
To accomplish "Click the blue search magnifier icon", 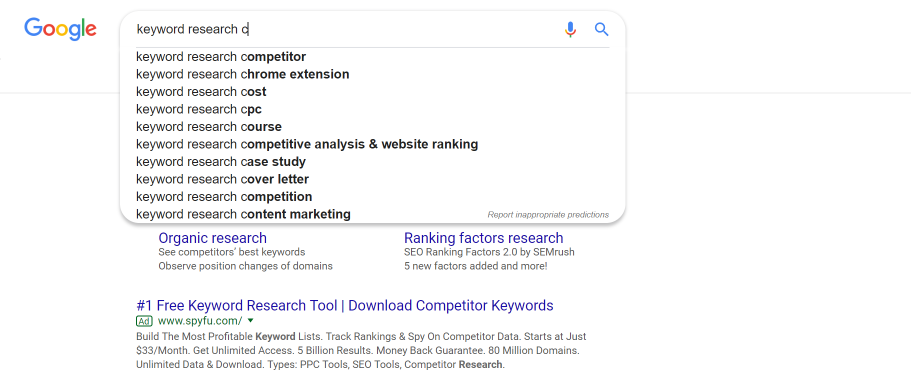I will pyautogui.click(x=601, y=29).
